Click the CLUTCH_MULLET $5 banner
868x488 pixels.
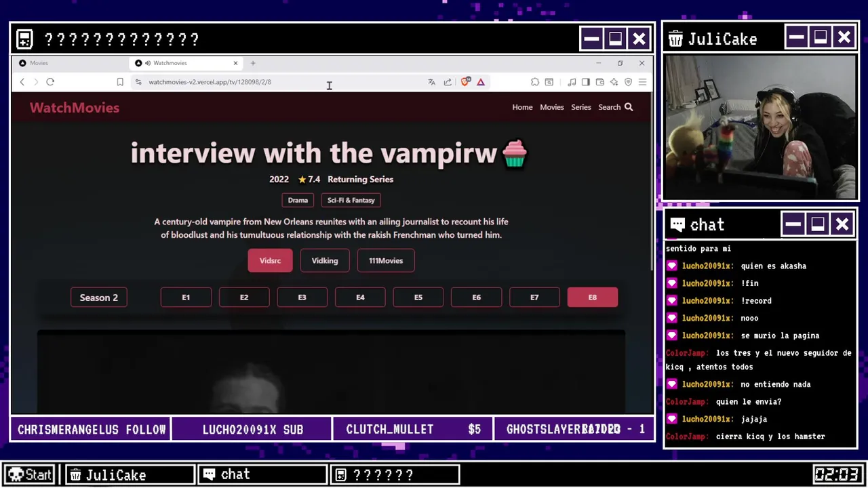413,429
